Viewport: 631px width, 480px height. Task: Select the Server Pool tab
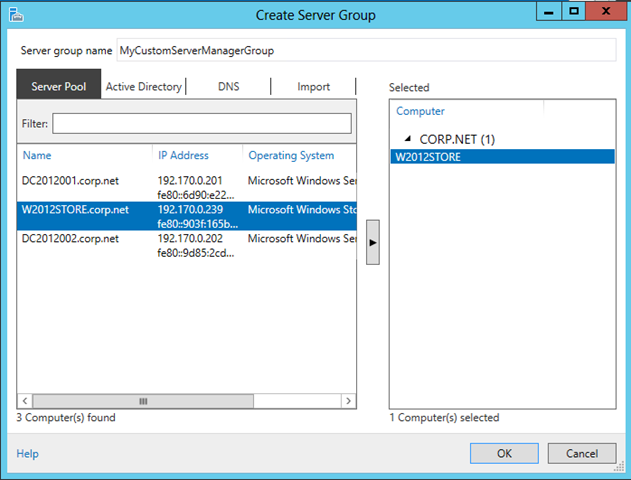coord(59,87)
